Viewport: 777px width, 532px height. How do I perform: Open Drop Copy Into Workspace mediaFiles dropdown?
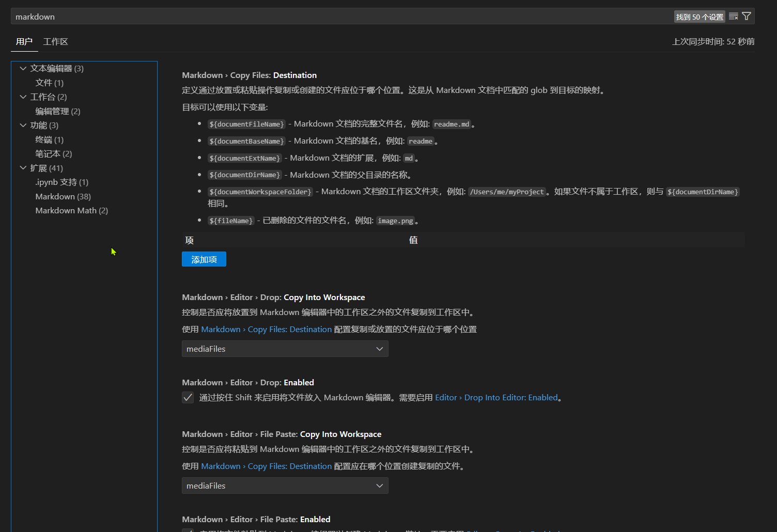pos(285,349)
